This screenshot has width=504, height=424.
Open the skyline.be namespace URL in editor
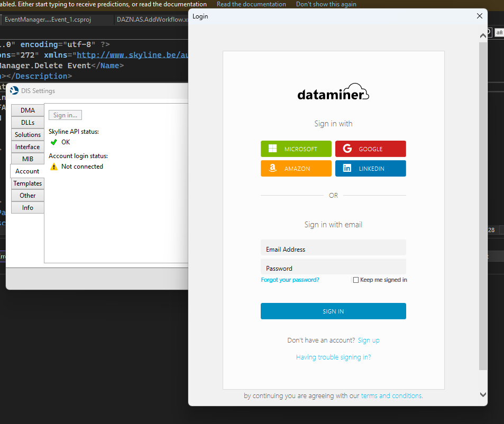tap(132, 55)
